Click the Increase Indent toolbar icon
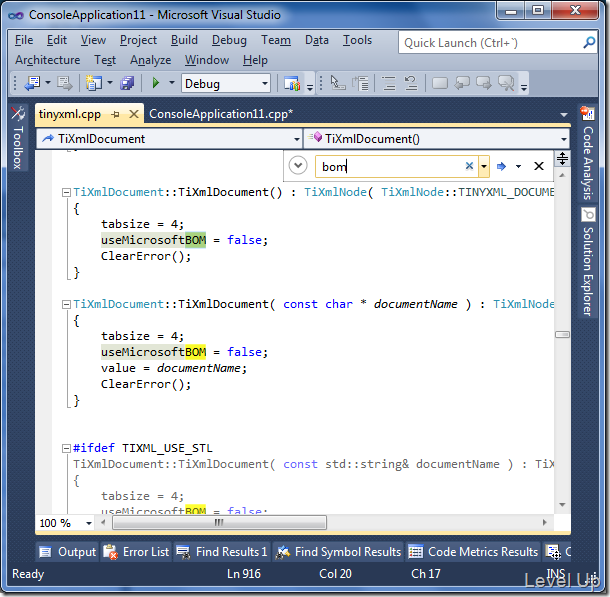610x597 pixels. coord(388,83)
